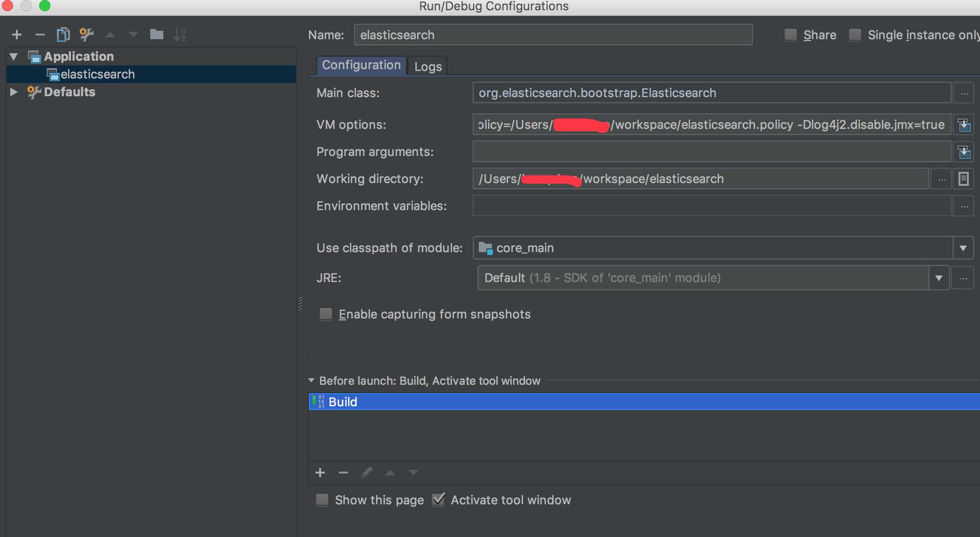The image size is (980, 537).
Task: Expand the Defaults tree node
Action: click(x=14, y=92)
